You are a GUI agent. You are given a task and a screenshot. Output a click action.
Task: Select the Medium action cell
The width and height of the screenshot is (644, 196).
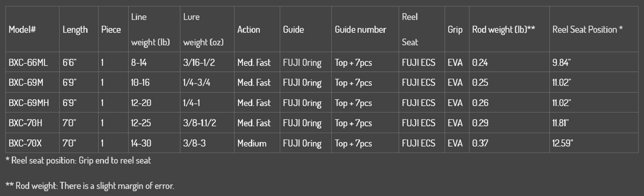coord(252,143)
